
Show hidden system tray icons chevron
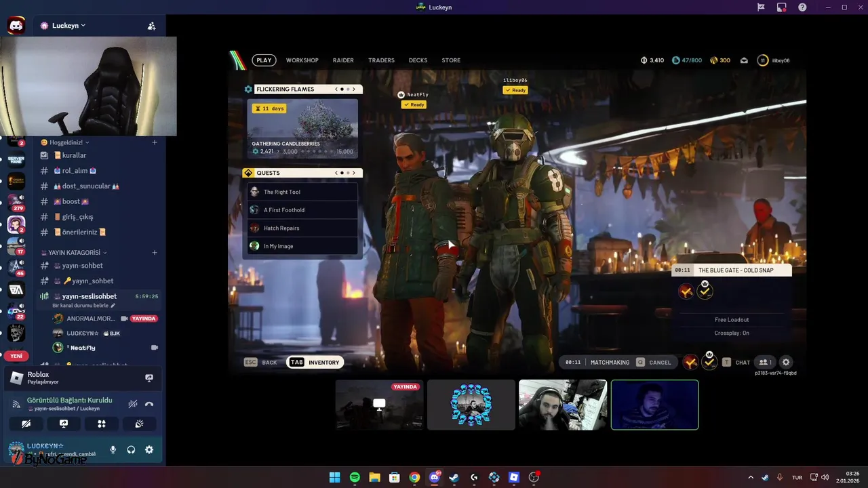(750, 477)
